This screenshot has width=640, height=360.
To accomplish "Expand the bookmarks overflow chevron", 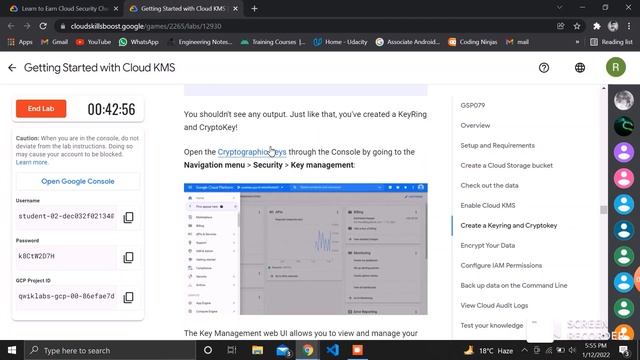I will coord(577,42).
